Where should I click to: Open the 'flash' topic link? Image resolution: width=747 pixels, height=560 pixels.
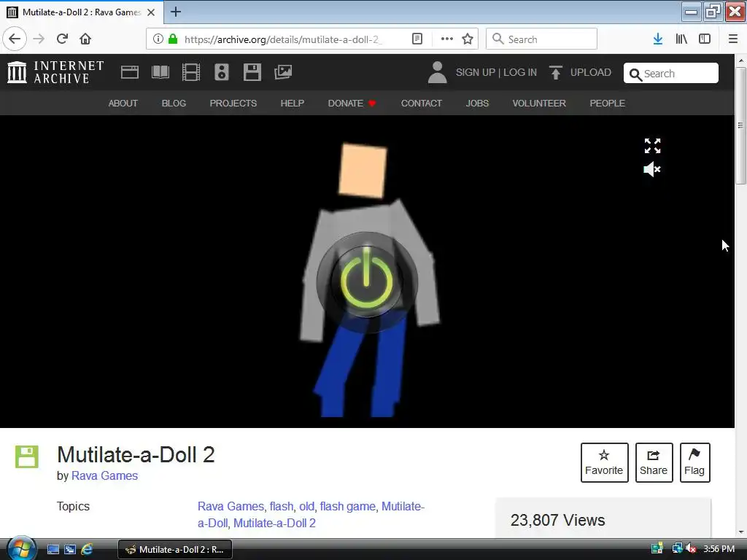281,506
